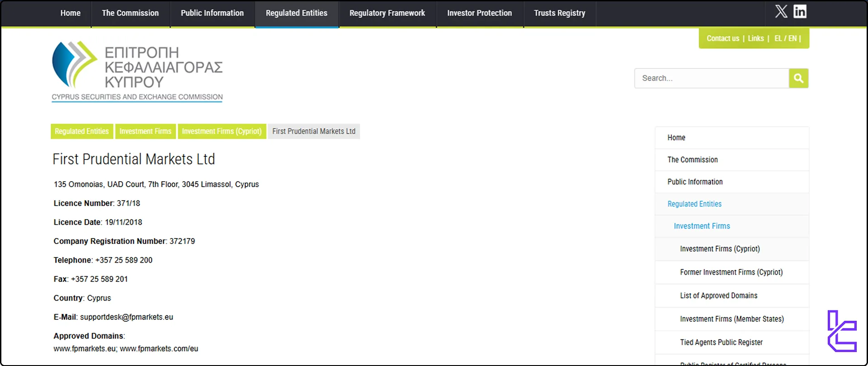Open List of Approved Domains sidebar item
Image resolution: width=868 pixels, height=366 pixels.
click(732, 296)
